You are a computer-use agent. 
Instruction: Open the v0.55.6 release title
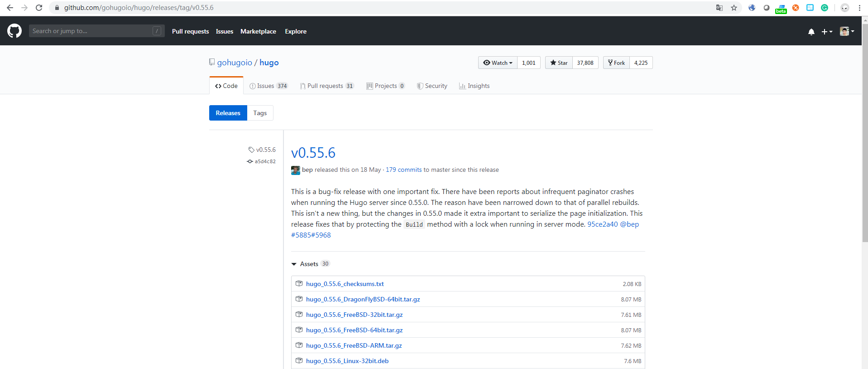pos(313,153)
